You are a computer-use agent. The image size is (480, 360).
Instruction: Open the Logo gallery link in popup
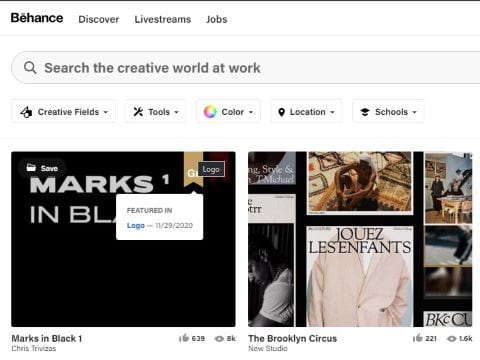pyautogui.click(x=136, y=226)
